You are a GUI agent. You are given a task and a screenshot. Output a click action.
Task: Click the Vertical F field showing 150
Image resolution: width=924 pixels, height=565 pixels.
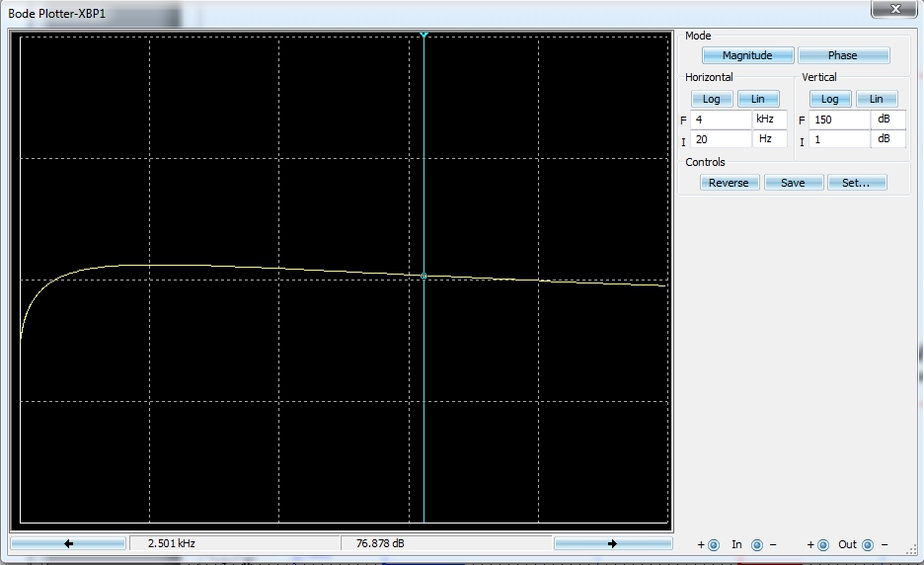(838, 120)
